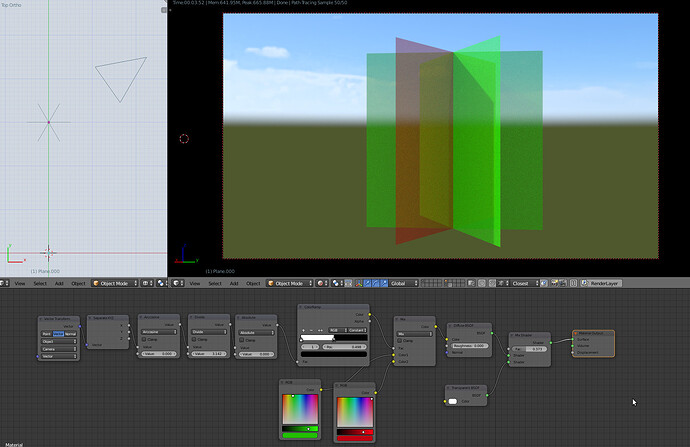Click red RGB node color swatch bar
The height and width of the screenshot is (447, 690).
[x=355, y=438]
